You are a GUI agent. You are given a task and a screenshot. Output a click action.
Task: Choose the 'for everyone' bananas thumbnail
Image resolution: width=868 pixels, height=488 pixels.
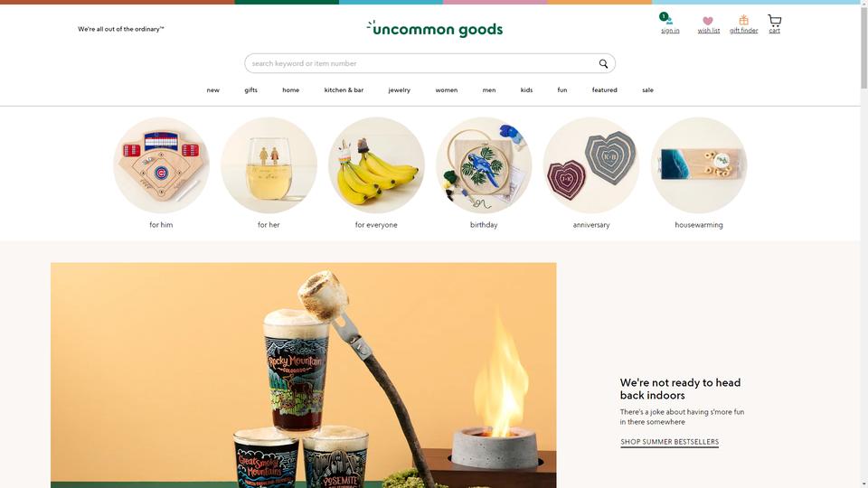tap(376, 164)
